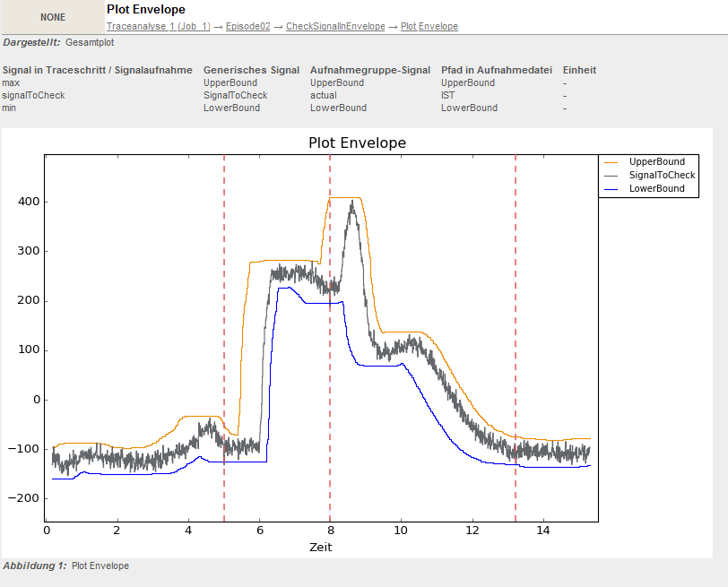Open the CheckSignalInEnvelope breadcrumb link
The height and width of the screenshot is (587, 728).
pos(335,27)
